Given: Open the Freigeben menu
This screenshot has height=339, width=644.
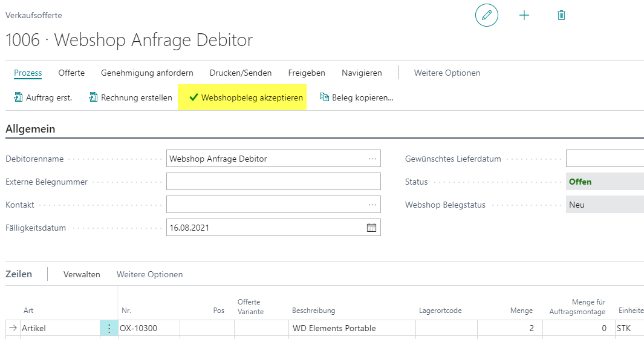Looking at the screenshot, I should [x=307, y=73].
